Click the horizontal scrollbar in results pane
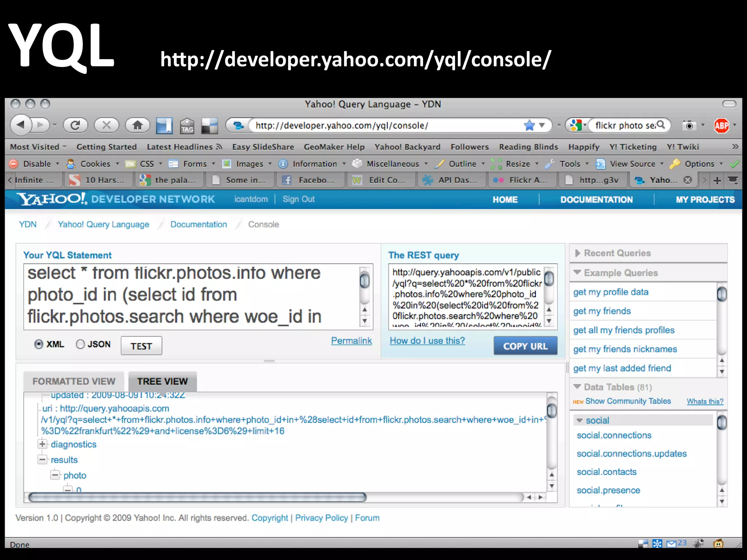 click(x=197, y=497)
